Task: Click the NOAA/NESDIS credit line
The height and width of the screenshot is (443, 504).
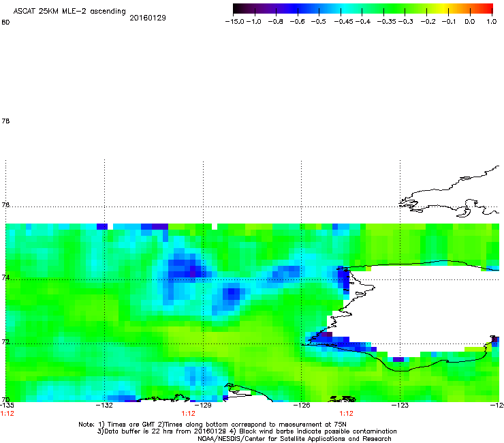Action: (294, 439)
